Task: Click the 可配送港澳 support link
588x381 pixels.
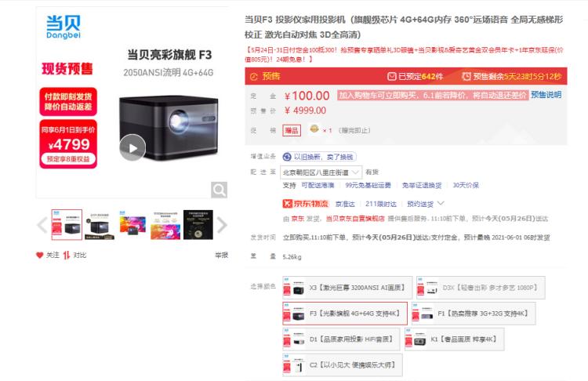Action: click(318, 185)
